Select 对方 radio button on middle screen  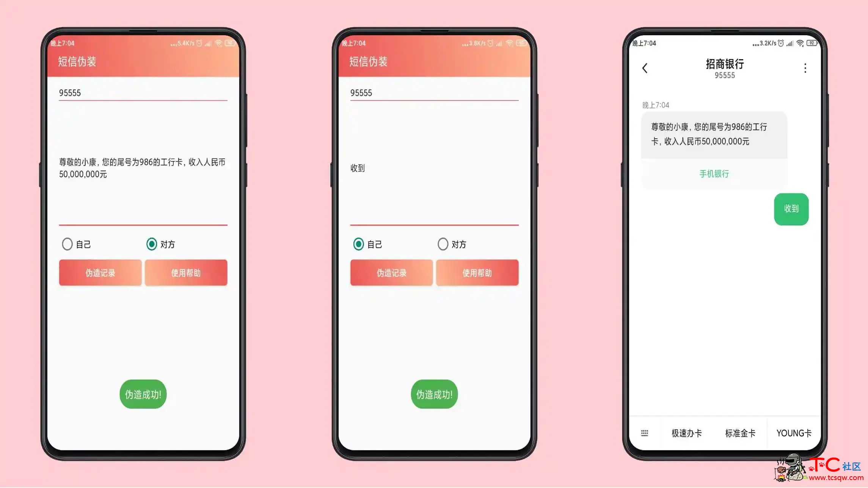(443, 244)
